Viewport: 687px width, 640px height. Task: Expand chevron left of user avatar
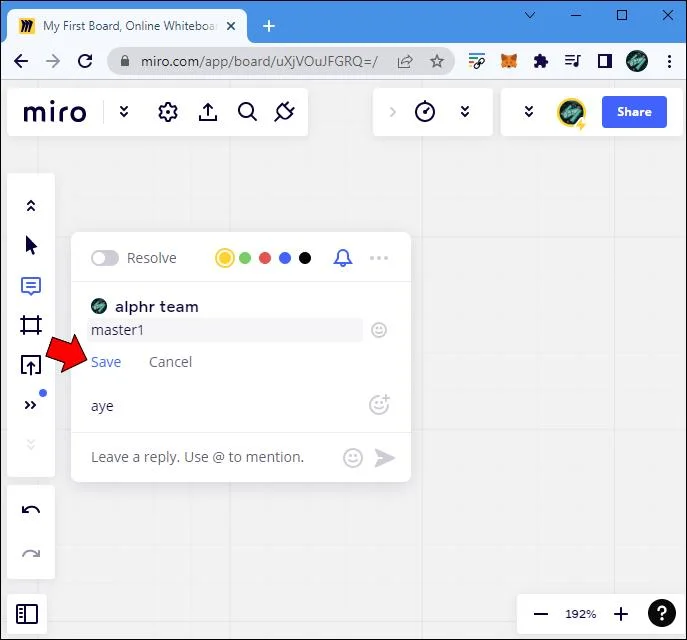tap(529, 112)
